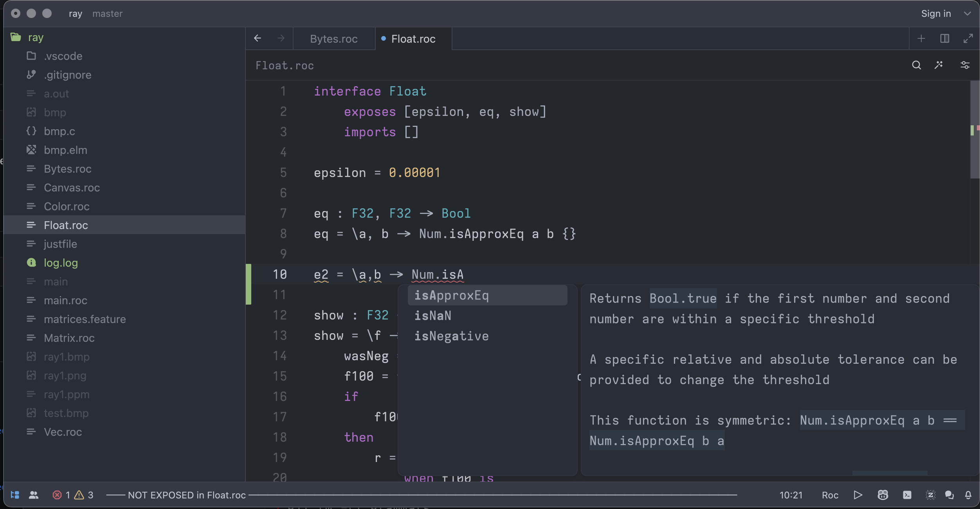Open the ray project dropdown in title bar
This screenshot has width=980, height=509.
coord(76,14)
